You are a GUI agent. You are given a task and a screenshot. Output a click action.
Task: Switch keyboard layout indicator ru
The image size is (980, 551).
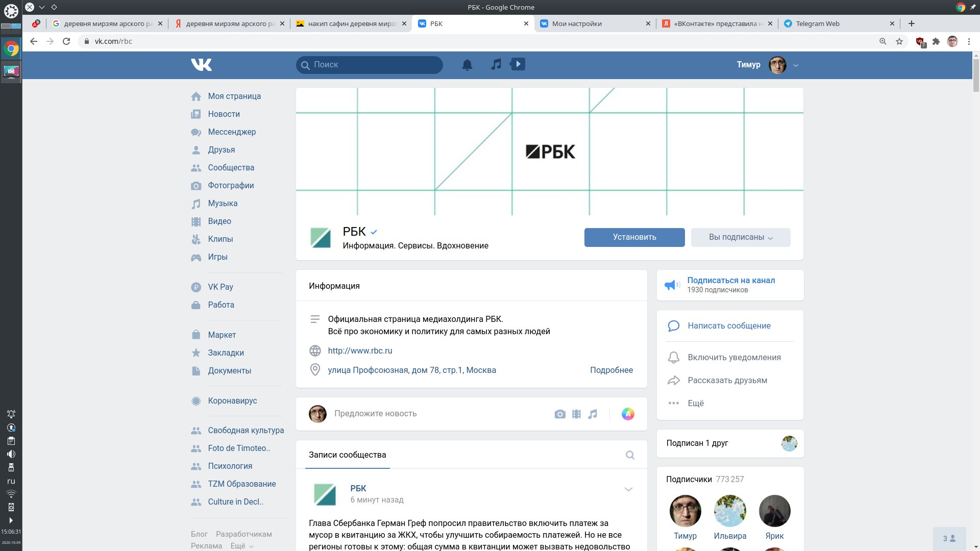click(11, 481)
